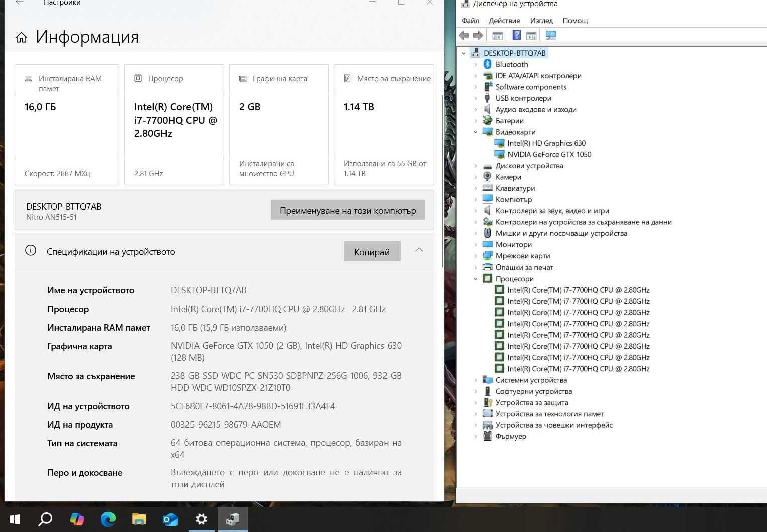Collapse the DESKTOP-BTTQ7AB root node
Viewport: 767px width, 532px height.
(x=464, y=53)
